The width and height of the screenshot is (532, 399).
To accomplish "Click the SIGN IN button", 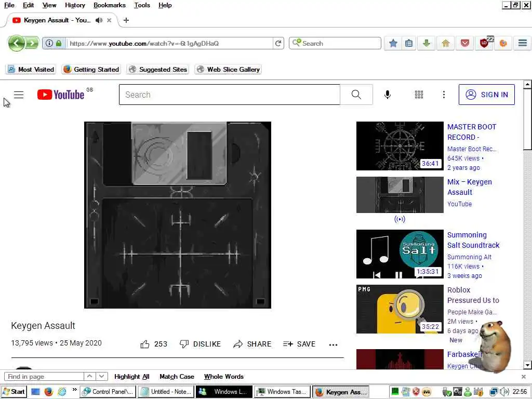I will pos(486,95).
